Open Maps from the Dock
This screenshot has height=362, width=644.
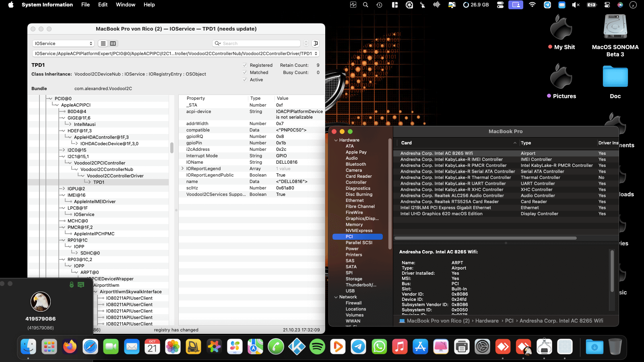tap(255, 347)
